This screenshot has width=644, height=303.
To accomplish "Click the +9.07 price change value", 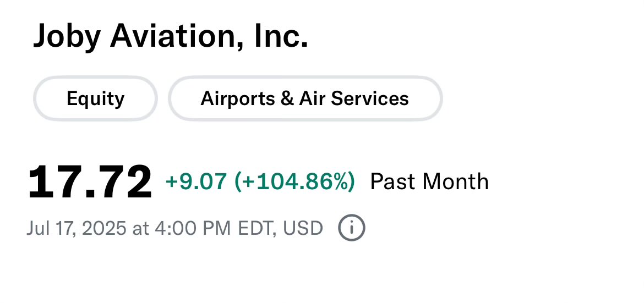I will point(196,181).
